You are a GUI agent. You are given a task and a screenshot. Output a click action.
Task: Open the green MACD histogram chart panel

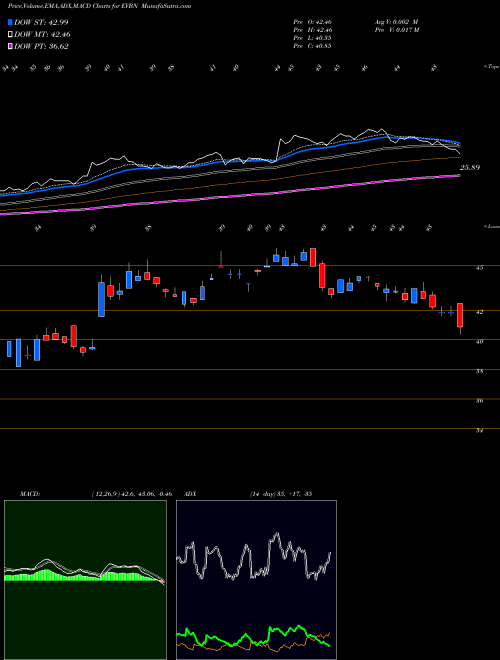pos(85,580)
